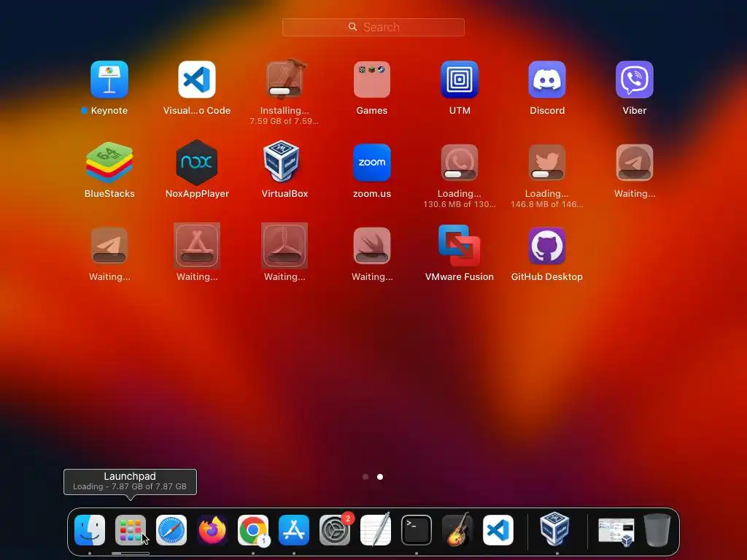
Task: Open Visual Studio Code from the Dock
Action: 498,530
